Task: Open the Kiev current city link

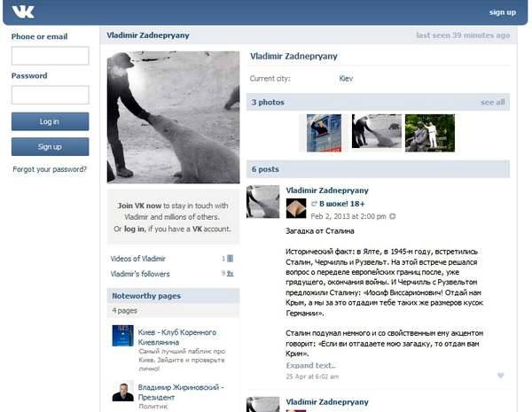Action: pos(346,79)
